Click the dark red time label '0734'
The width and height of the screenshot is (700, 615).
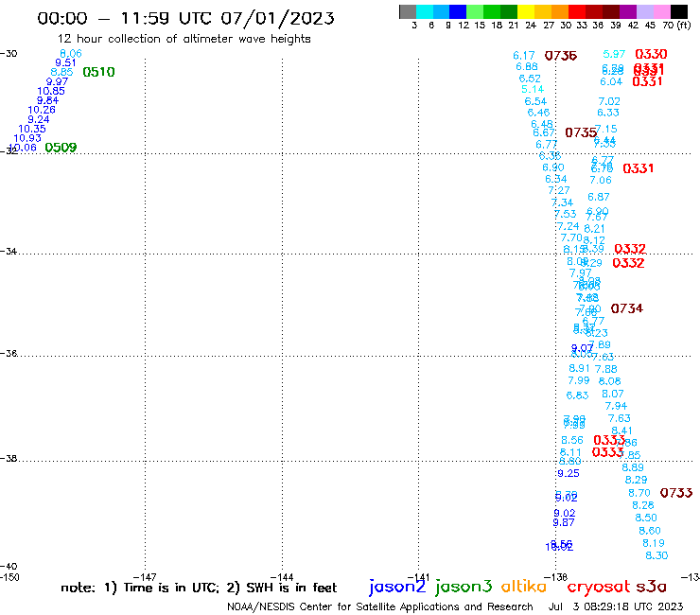click(x=627, y=308)
